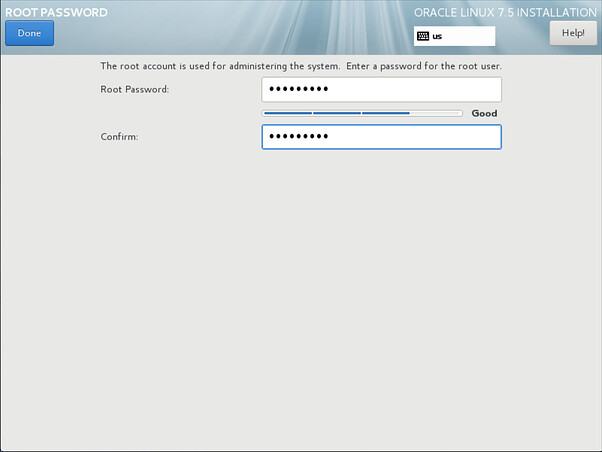The width and height of the screenshot is (602, 452).
Task: Click the ORACLE LINUX 7.5 INSTALLATION title
Action: click(x=505, y=12)
